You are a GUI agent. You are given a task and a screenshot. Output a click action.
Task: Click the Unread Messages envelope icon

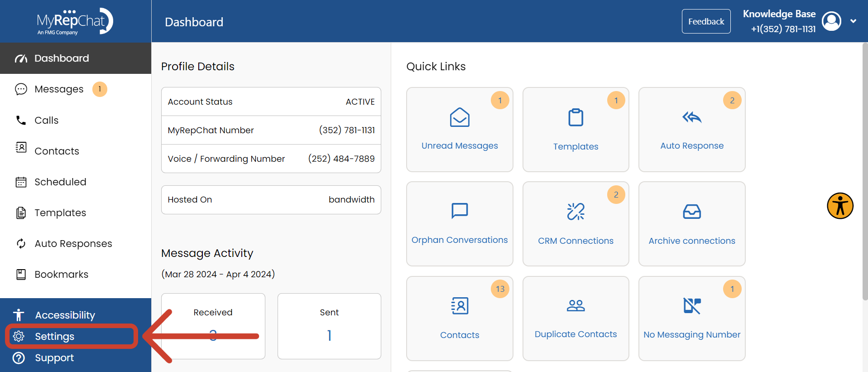(x=460, y=117)
